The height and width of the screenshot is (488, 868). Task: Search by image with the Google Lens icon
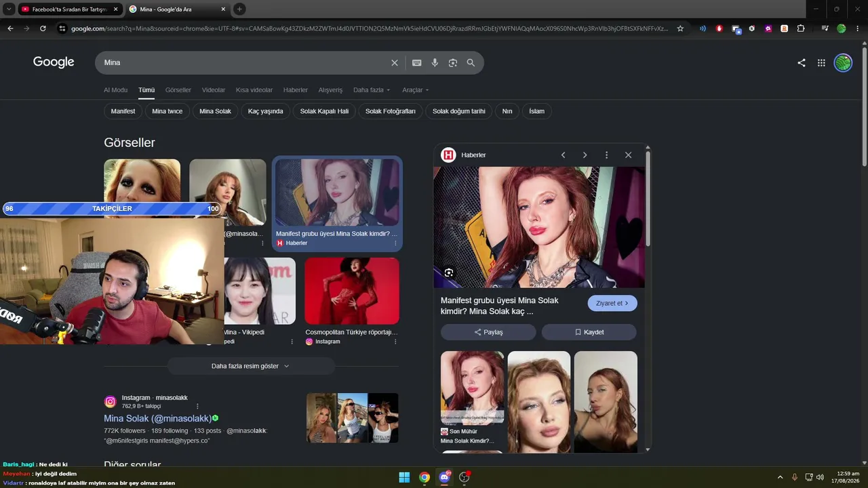[453, 62]
